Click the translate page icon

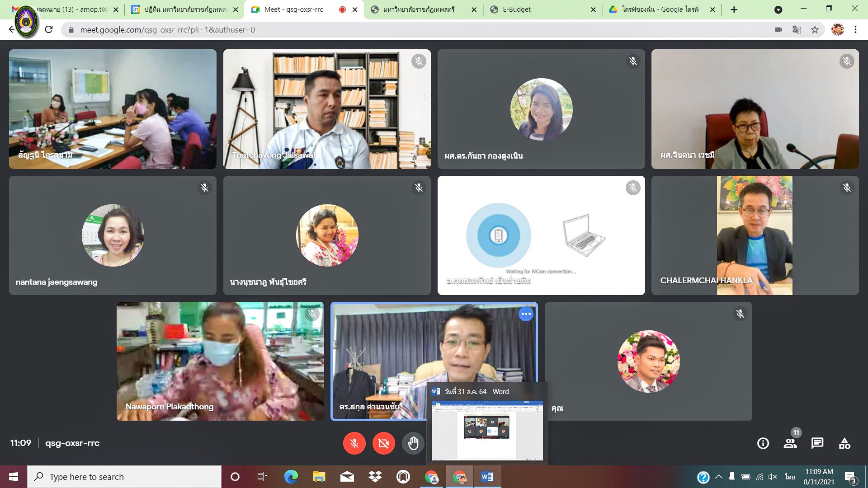tap(797, 30)
